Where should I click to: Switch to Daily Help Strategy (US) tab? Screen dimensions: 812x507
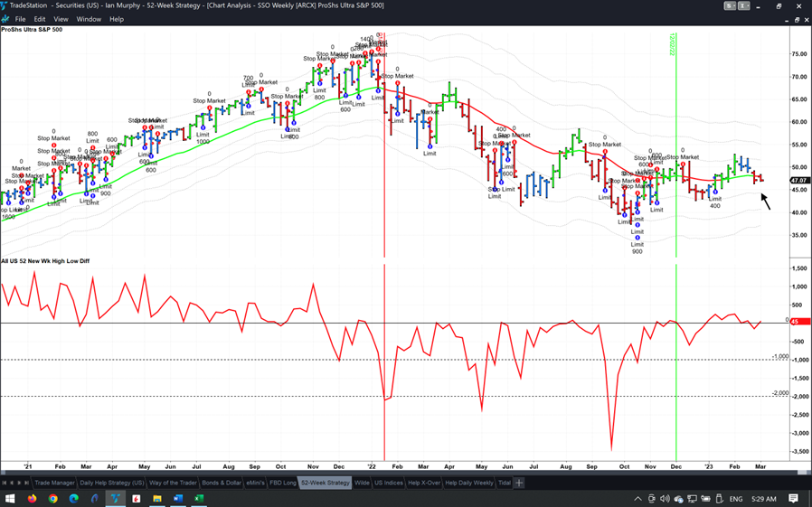point(112,483)
